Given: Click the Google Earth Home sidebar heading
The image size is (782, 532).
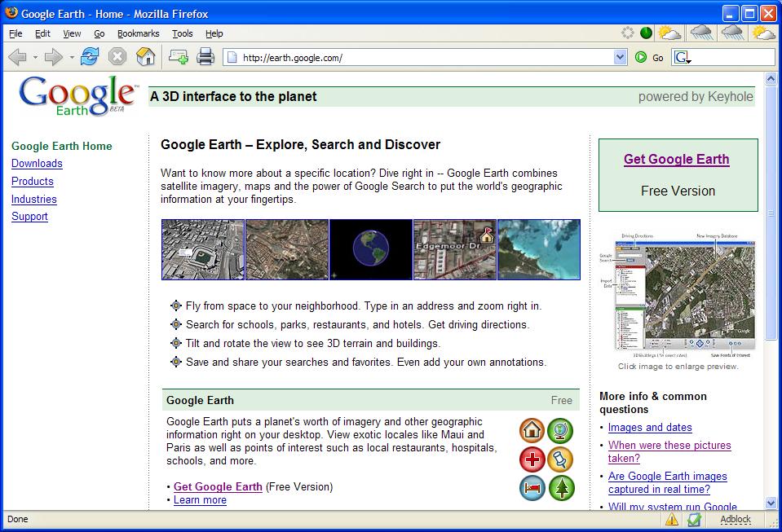Looking at the screenshot, I should (x=62, y=146).
